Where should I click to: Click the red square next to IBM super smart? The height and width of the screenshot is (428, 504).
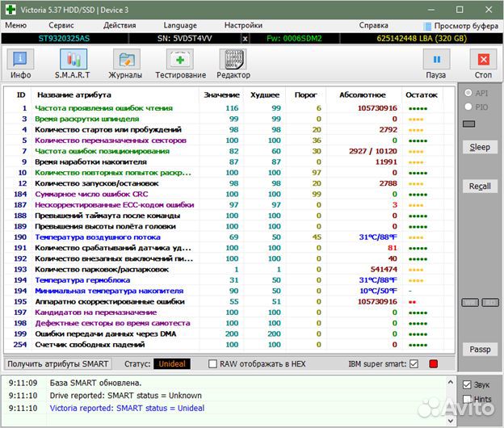(434, 364)
